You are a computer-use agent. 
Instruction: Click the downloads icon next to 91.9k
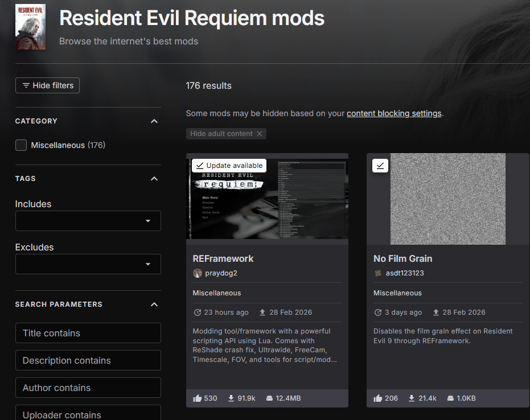click(231, 398)
